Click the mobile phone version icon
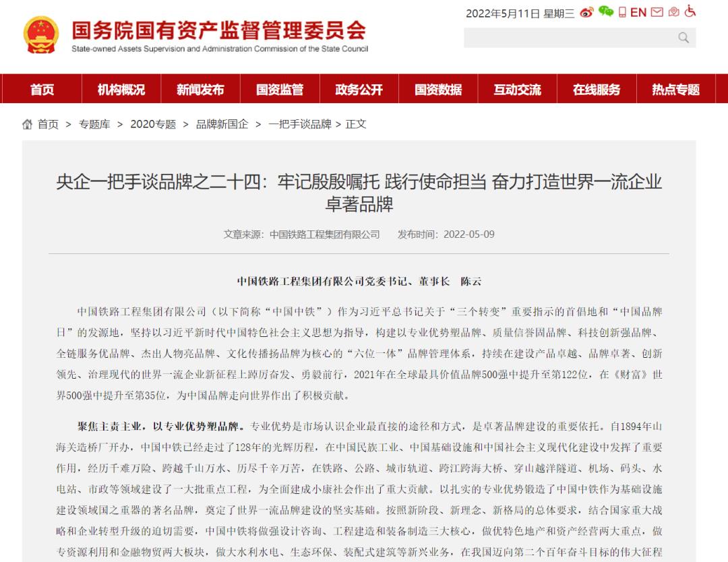The image size is (728, 562). [622, 12]
